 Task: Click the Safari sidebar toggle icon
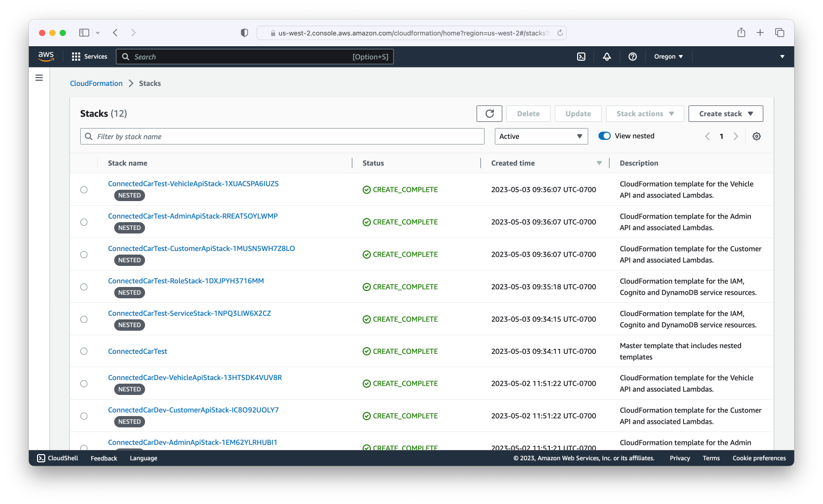coord(84,33)
